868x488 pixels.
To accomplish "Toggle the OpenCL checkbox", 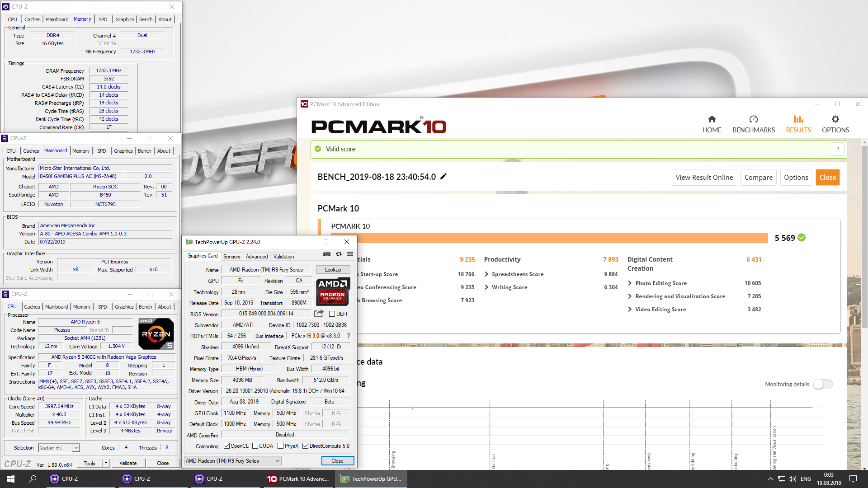I will click(226, 446).
